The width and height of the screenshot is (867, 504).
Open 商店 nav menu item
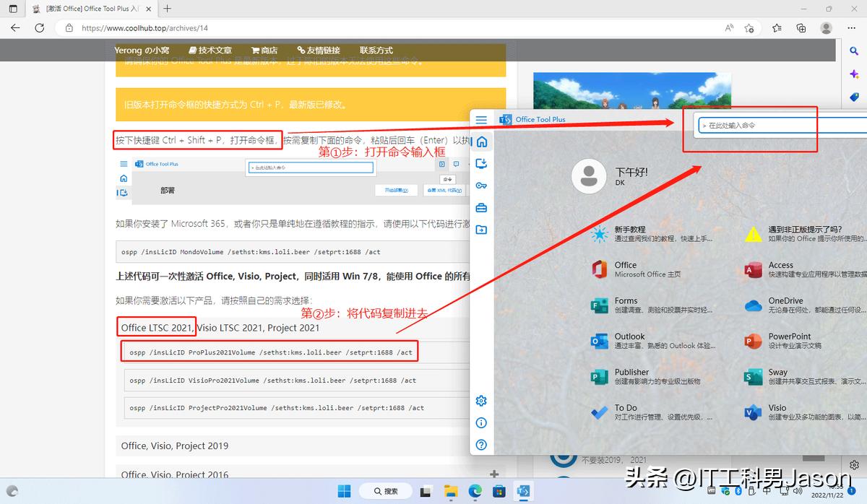click(x=264, y=51)
